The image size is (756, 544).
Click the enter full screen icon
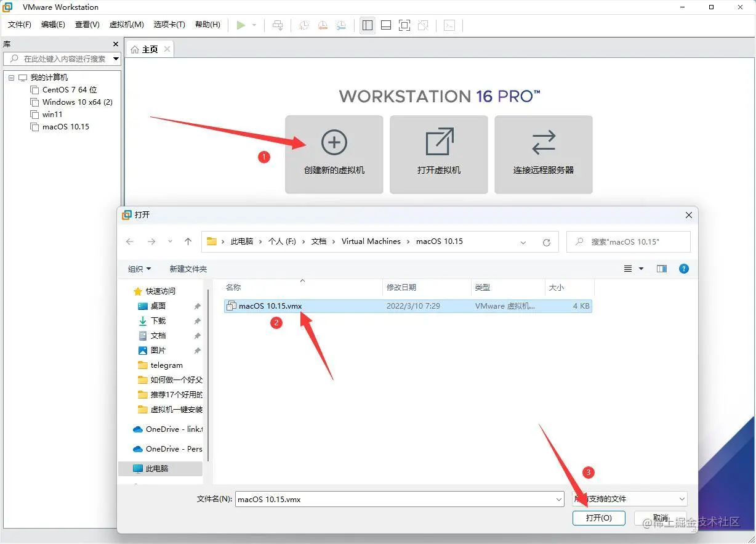pyautogui.click(x=404, y=25)
